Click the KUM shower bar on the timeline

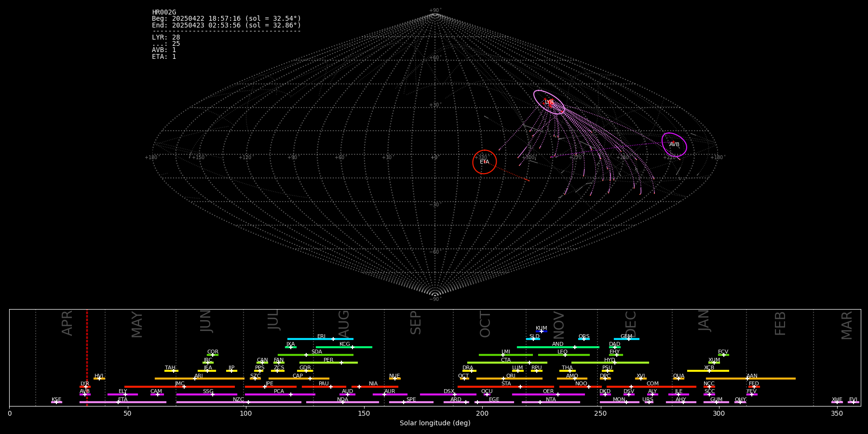pos(542,331)
